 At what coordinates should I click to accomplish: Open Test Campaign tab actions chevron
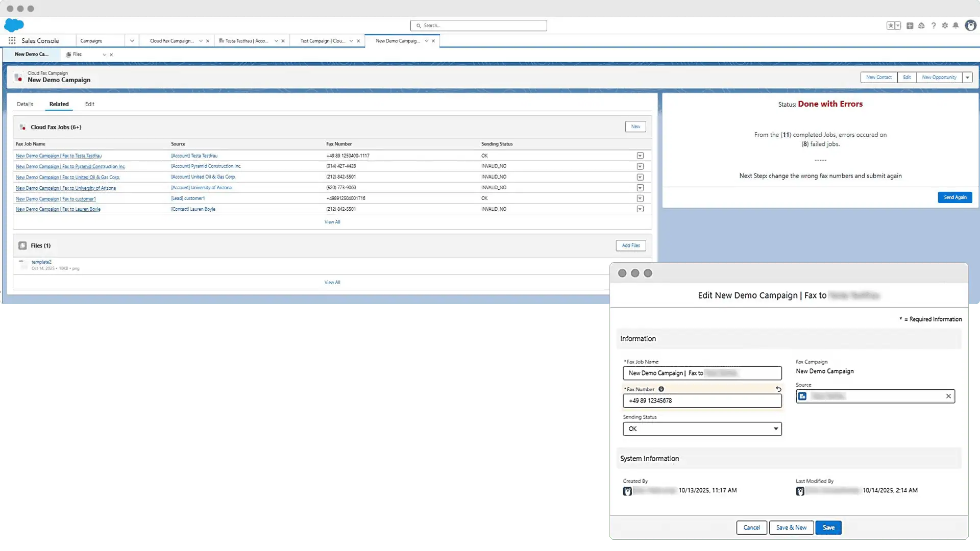[x=351, y=41]
